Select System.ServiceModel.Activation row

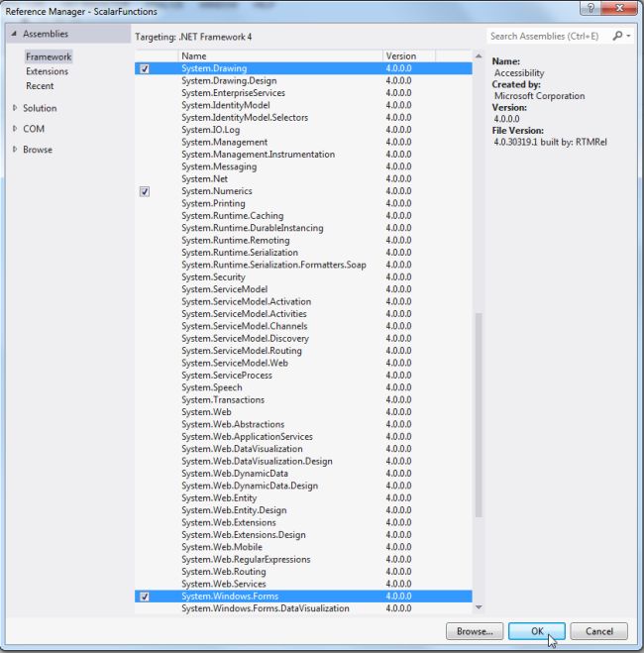[303, 302]
